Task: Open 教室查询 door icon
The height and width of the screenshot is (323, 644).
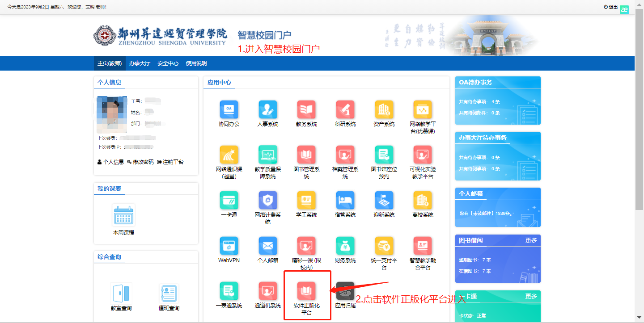Action: click(x=121, y=293)
